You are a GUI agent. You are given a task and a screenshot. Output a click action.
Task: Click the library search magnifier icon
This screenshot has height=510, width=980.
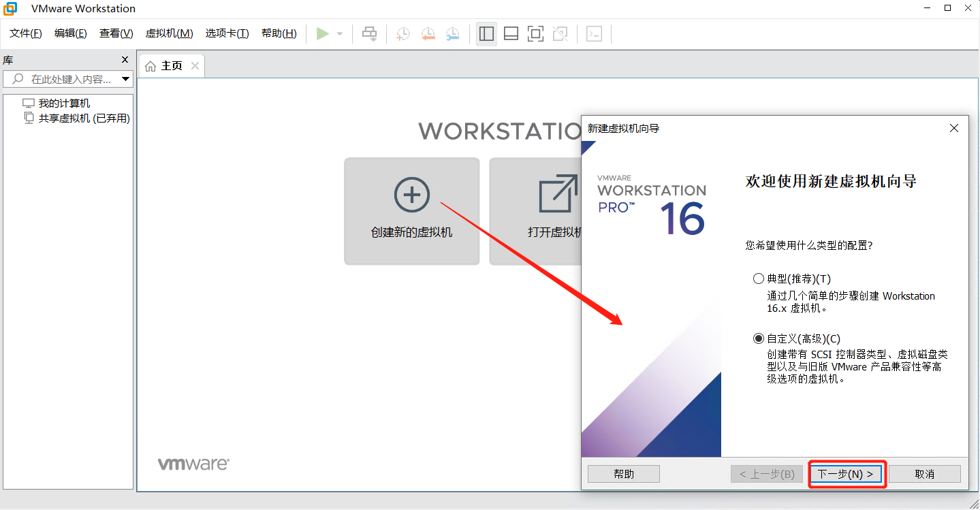18,79
